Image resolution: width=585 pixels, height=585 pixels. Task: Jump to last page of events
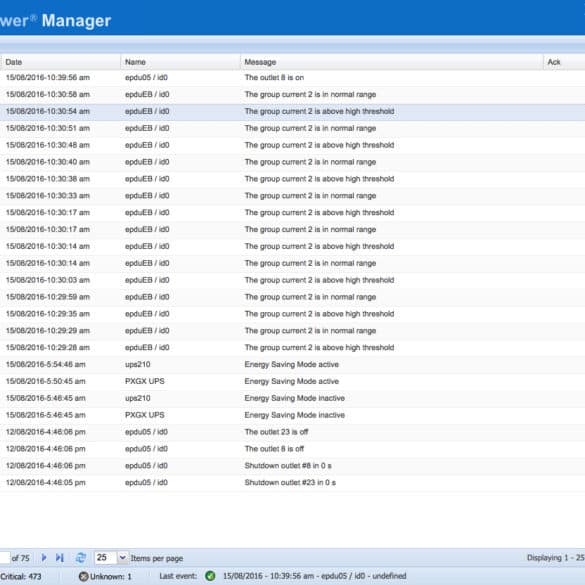click(x=60, y=558)
